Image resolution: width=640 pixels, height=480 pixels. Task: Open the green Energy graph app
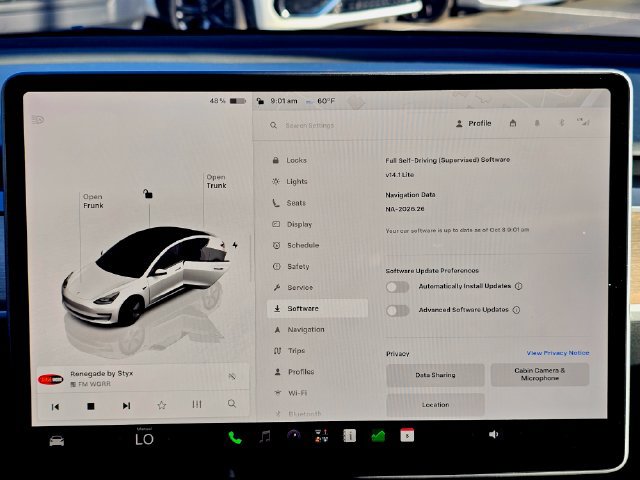click(x=378, y=436)
